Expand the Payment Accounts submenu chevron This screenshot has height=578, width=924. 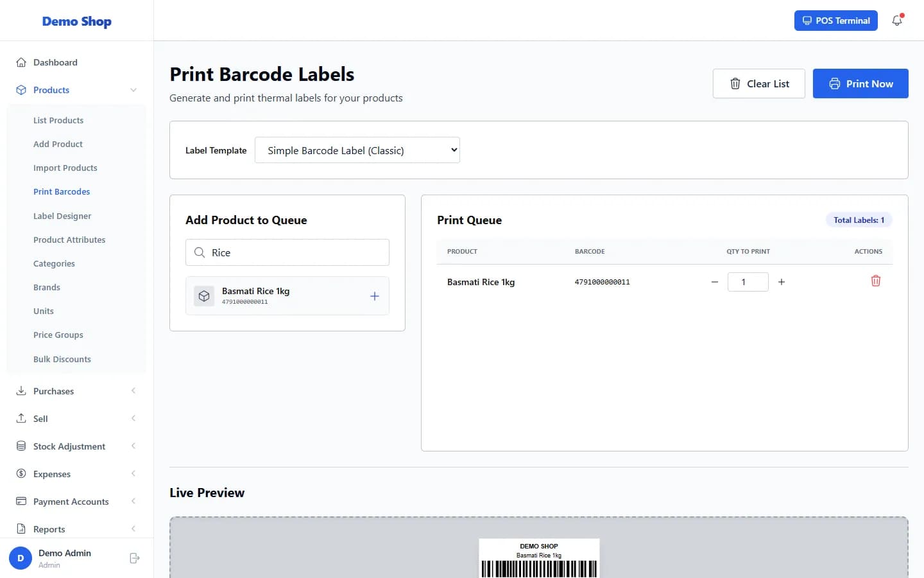pos(133,501)
